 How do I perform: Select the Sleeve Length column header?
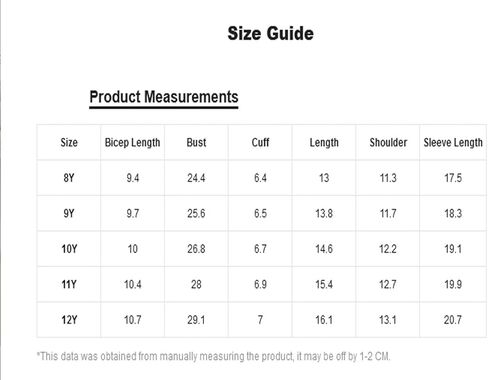453,143
